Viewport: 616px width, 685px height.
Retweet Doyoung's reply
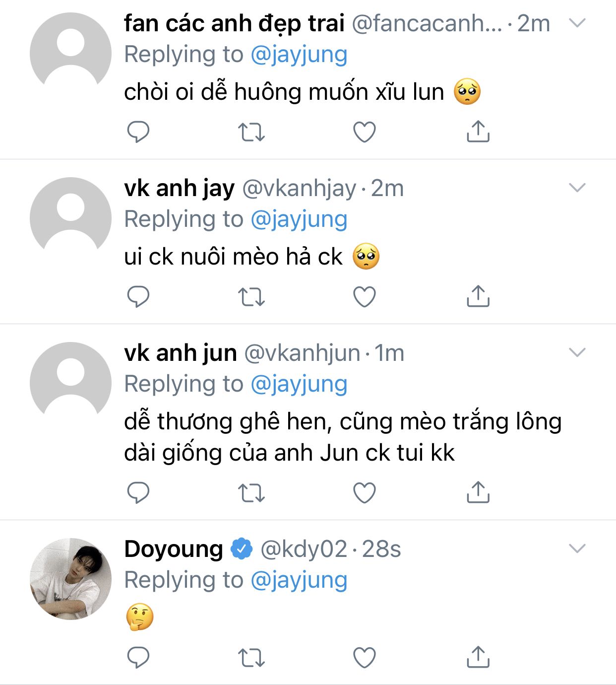click(251, 658)
